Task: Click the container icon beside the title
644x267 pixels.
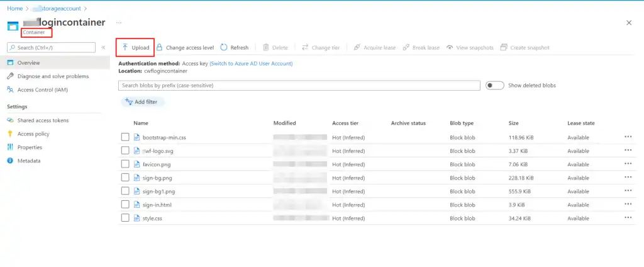Action: click(x=13, y=26)
